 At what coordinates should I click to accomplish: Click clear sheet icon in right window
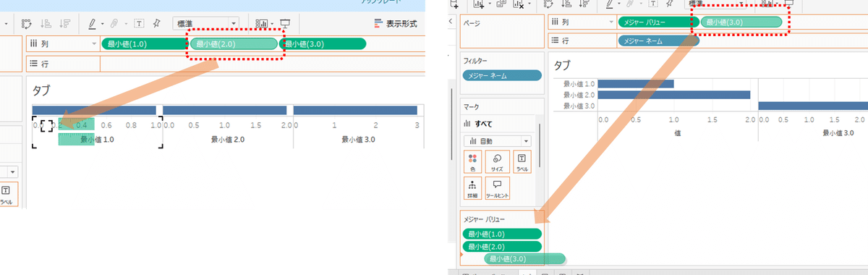(x=519, y=4)
